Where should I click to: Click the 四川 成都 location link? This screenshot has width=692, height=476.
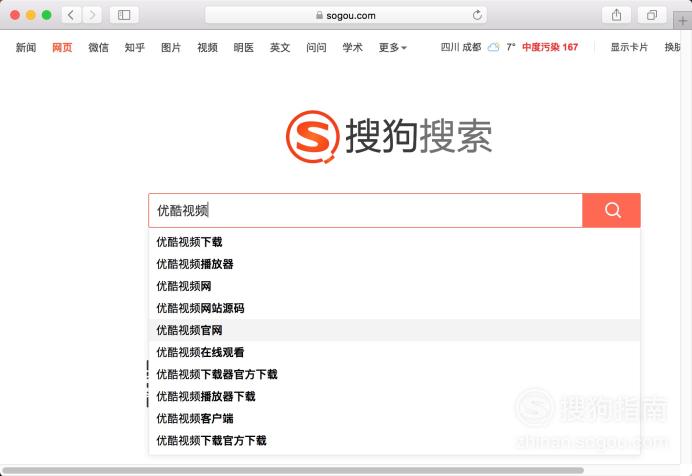461,47
